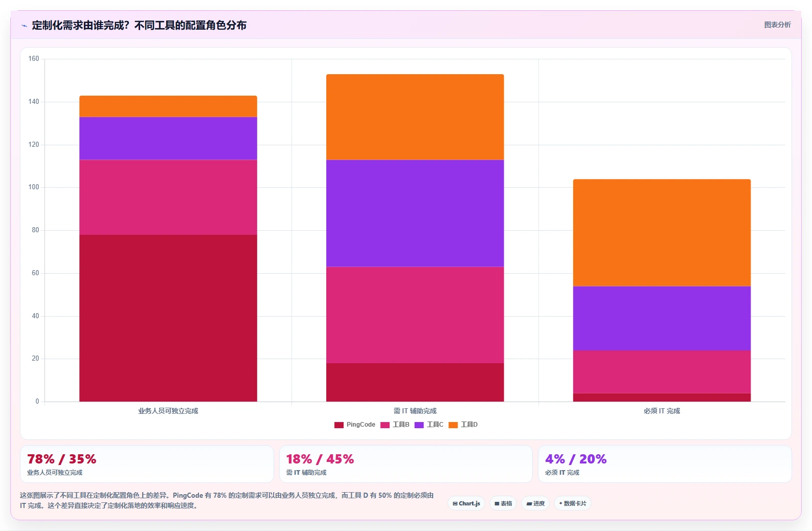Click the 进度 tag
The width and height of the screenshot is (812, 531).
pyautogui.click(x=535, y=503)
